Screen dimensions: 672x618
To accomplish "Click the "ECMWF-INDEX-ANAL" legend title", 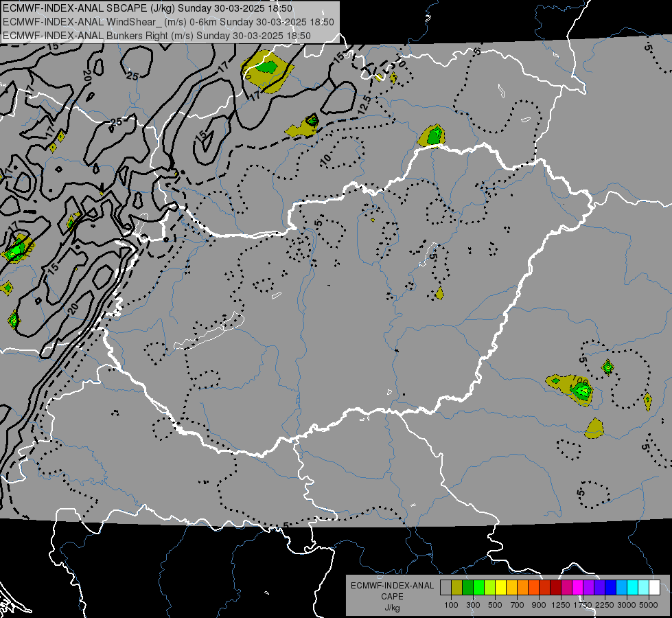I will coord(392,586).
